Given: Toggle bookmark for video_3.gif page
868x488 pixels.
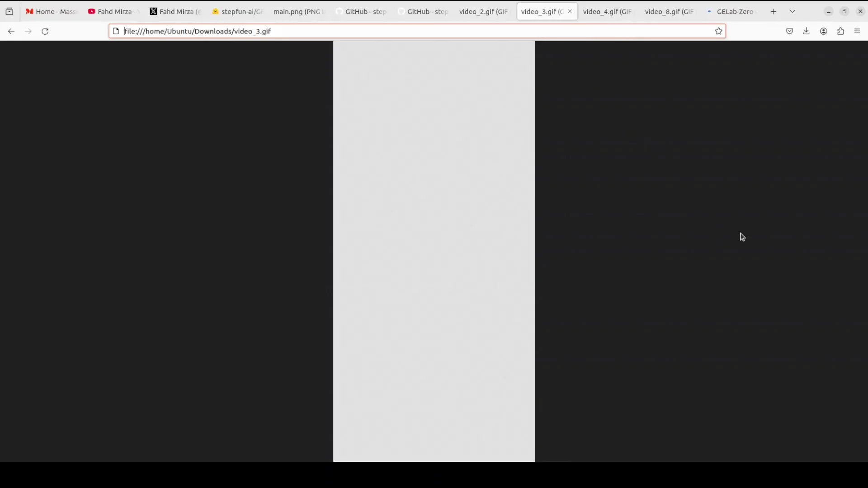Looking at the screenshot, I should [718, 31].
